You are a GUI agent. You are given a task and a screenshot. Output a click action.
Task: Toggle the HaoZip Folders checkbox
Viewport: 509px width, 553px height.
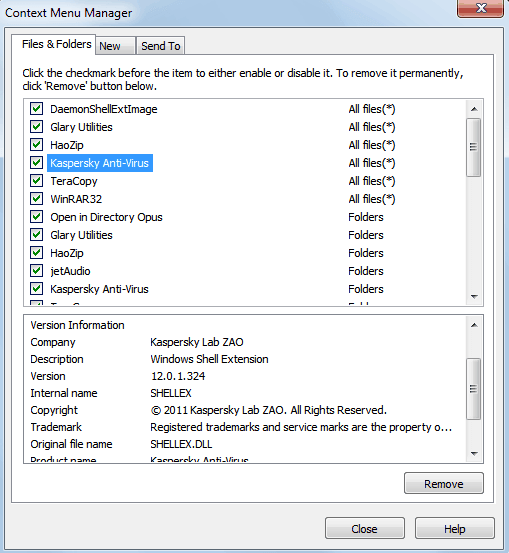[36, 253]
